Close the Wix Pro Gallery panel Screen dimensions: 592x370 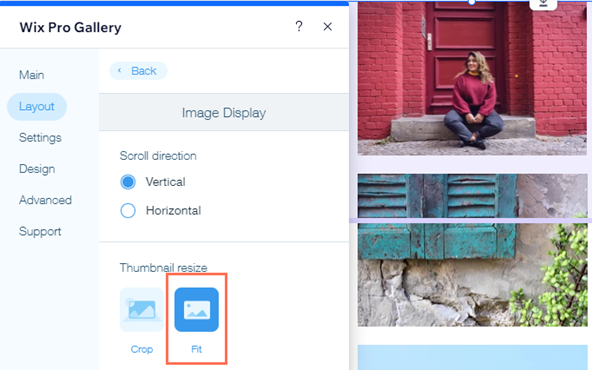click(328, 26)
